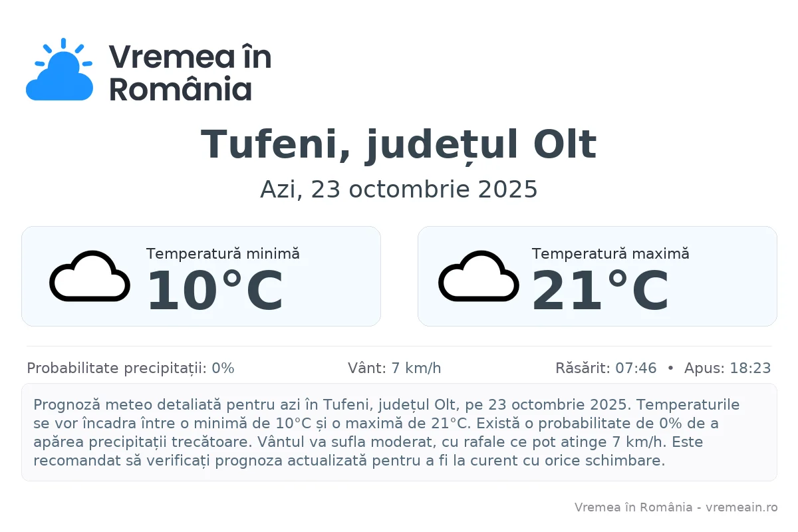Screen dimensions: 798x532
Task: Click the blue sun-and-cloud logo icon
Action: (x=59, y=72)
